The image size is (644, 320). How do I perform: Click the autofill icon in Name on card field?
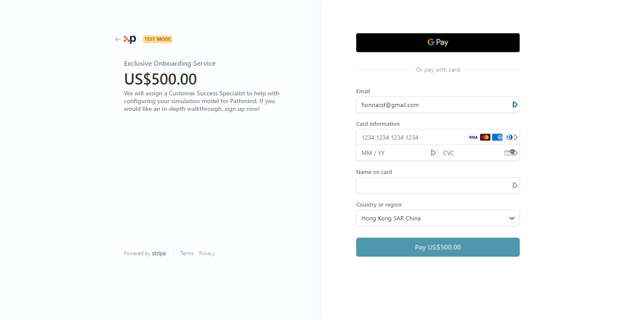[x=515, y=185]
